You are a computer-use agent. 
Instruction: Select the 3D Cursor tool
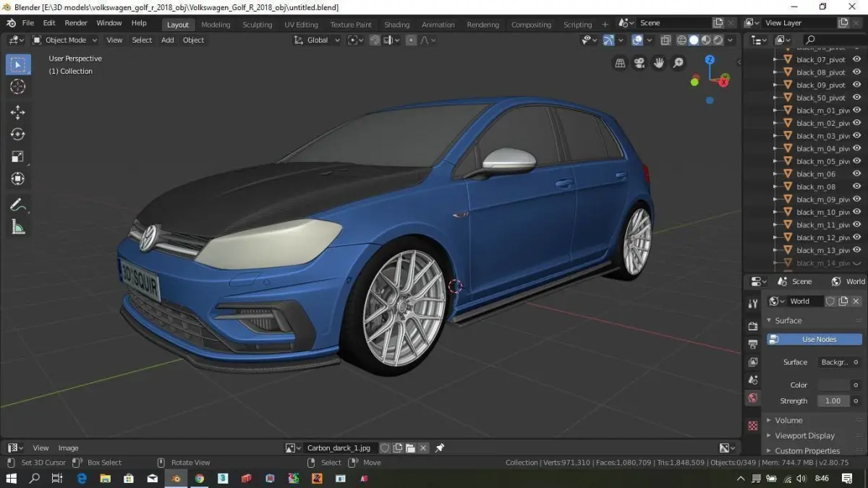click(x=18, y=87)
